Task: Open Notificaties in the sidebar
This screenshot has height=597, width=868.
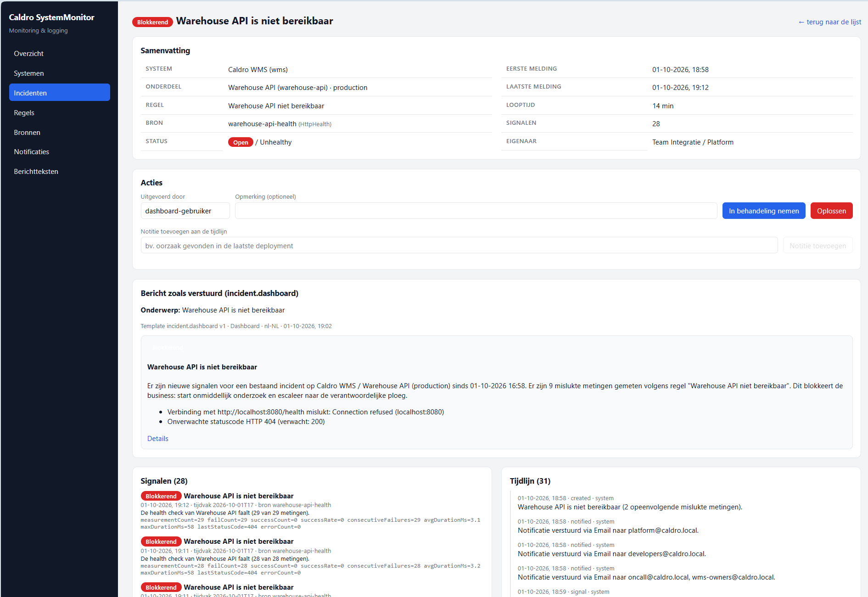Action: click(59, 152)
